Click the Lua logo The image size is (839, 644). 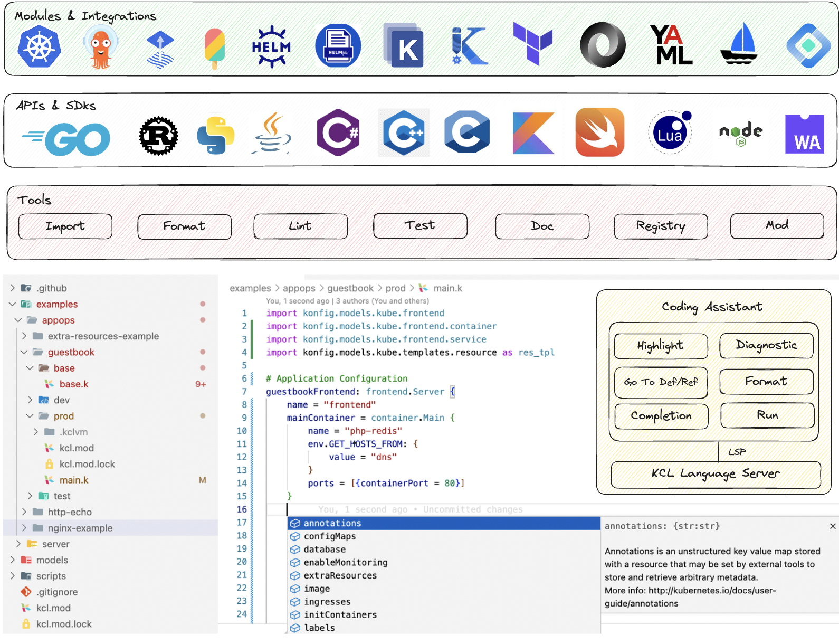pos(670,132)
